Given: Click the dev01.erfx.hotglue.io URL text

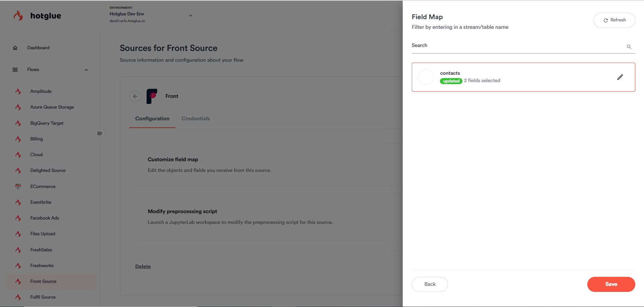Looking at the screenshot, I should pyautogui.click(x=127, y=21).
